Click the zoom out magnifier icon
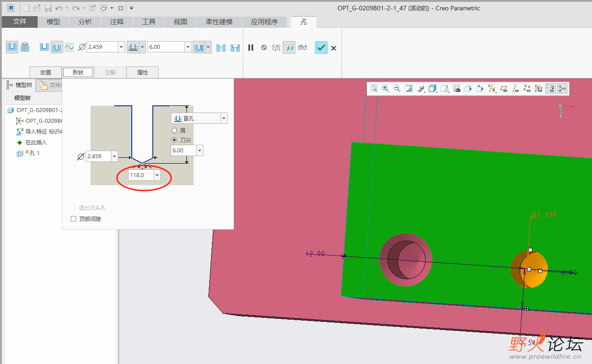Viewport: 592px width, 364px height. tap(397, 89)
